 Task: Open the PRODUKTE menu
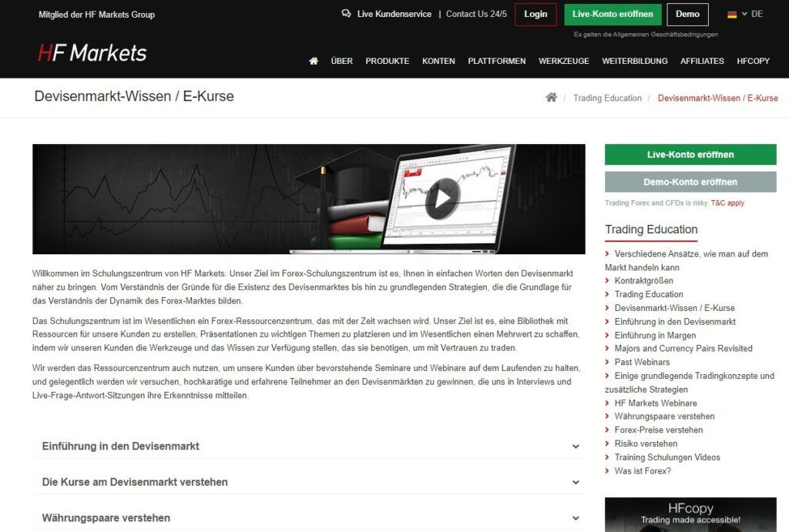388,61
